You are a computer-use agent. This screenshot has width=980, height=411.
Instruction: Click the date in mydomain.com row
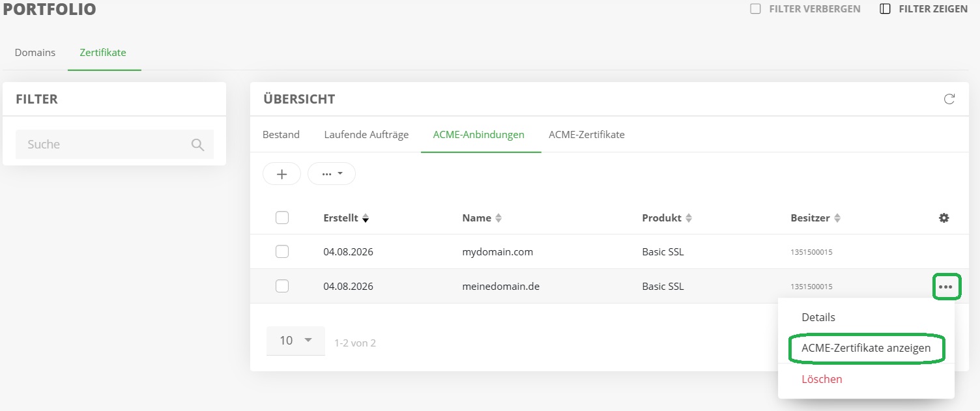tap(348, 251)
